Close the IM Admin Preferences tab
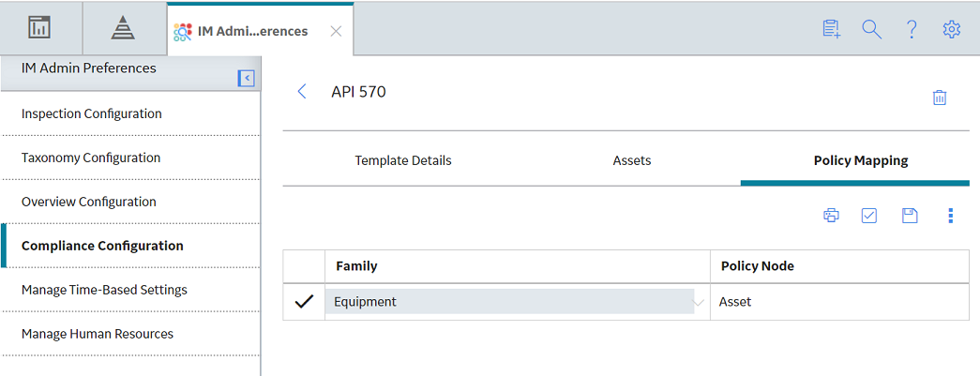980x376 pixels. 336,31
